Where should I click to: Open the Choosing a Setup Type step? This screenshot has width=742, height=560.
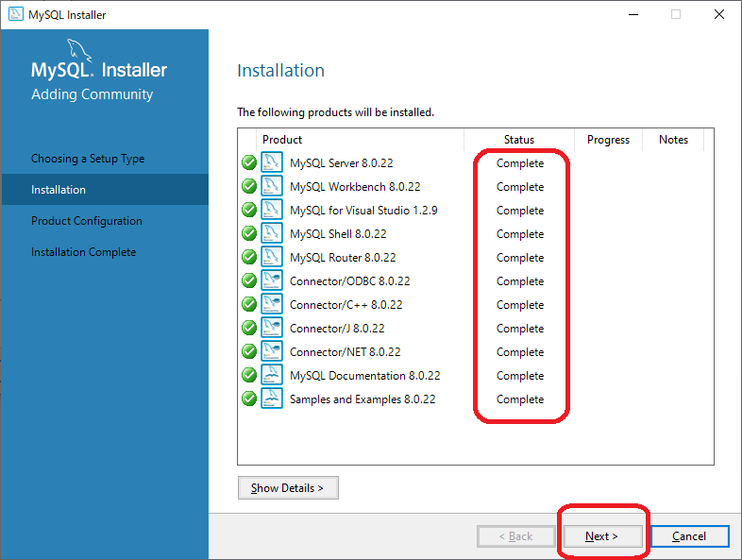[x=88, y=159]
